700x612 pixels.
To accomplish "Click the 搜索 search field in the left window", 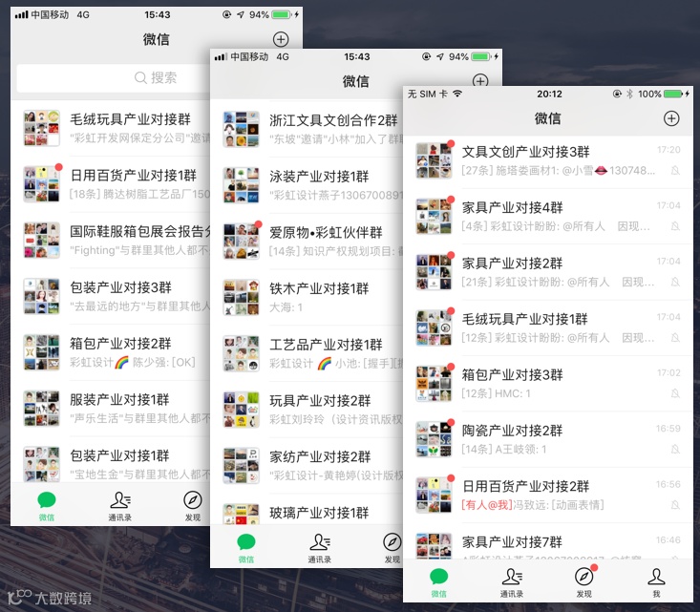I will pyautogui.click(x=114, y=77).
